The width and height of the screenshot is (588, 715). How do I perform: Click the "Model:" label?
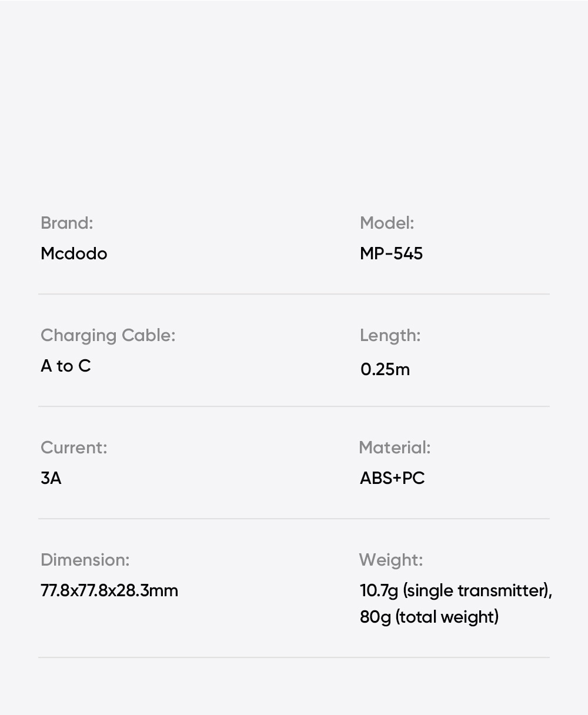pos(387,223)
